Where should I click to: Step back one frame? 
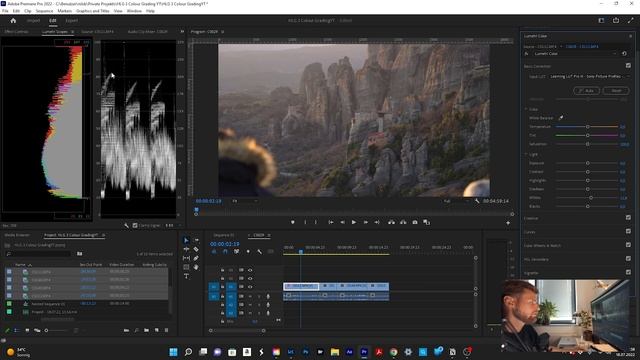coord(342,222)
